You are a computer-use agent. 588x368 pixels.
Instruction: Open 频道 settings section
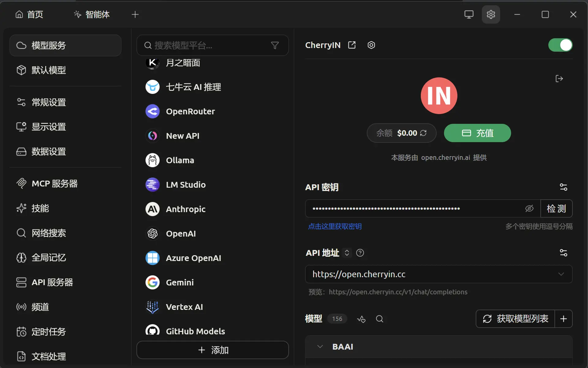[x=66, y=307]
